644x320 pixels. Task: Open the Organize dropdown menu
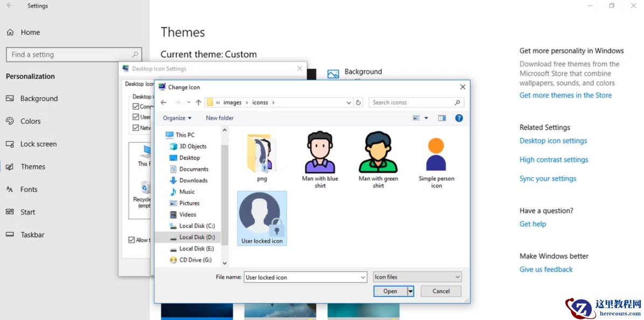click(177, 118)
